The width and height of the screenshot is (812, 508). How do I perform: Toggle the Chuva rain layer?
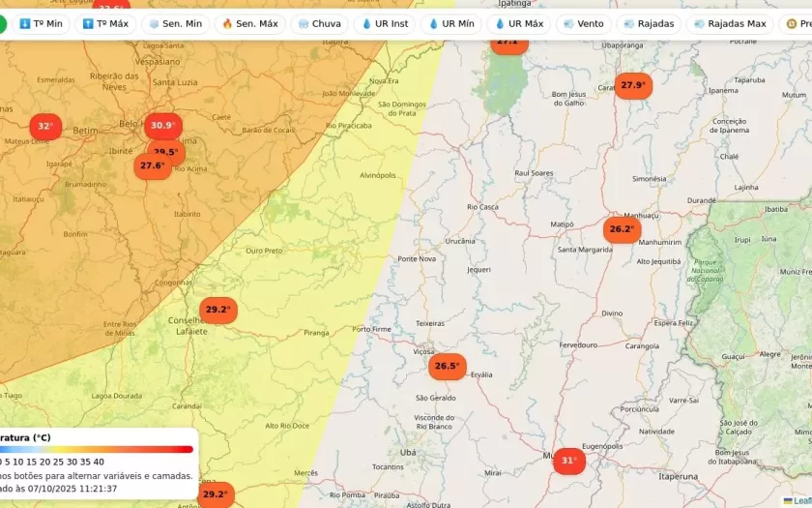pyautogui.click(x=319, y=23)
